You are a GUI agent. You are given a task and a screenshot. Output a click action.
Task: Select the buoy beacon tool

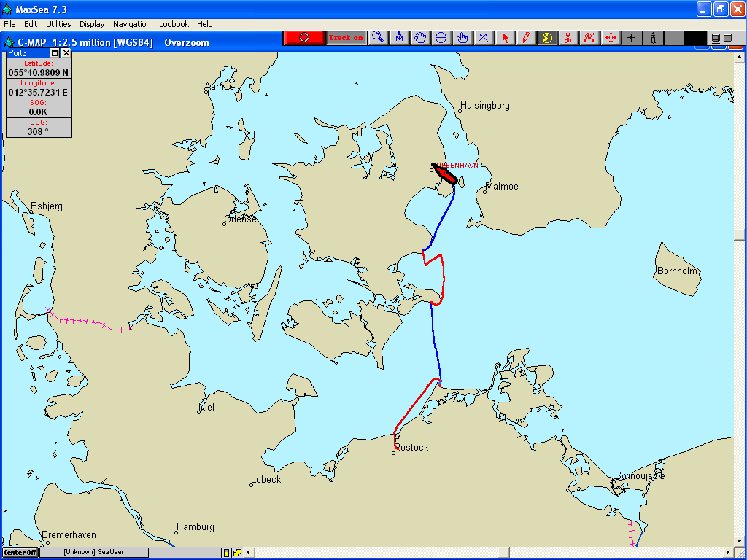coord(653,38)
